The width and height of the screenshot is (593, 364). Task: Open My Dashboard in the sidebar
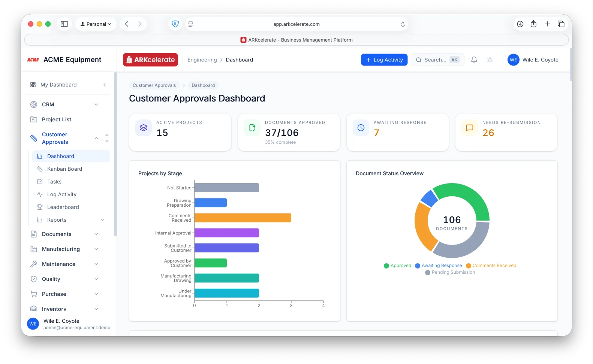(x=58, y=85)
